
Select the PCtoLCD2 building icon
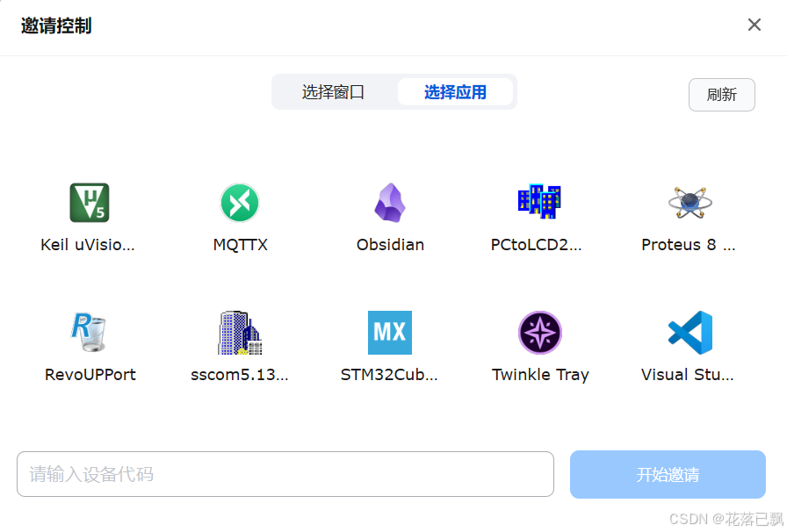(x=539, y=202)
